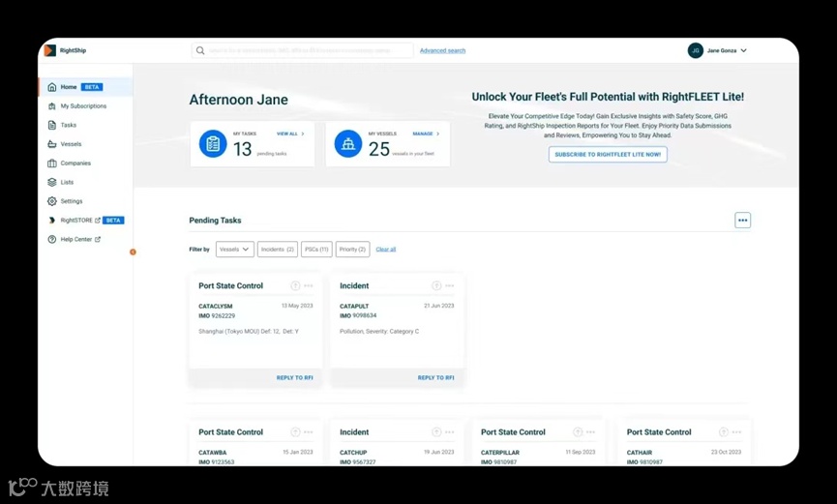The width and height of the screenshot is (837, 504).
Task: Open three-dot menu on CATAPULT card
Action: coord(449,285)
